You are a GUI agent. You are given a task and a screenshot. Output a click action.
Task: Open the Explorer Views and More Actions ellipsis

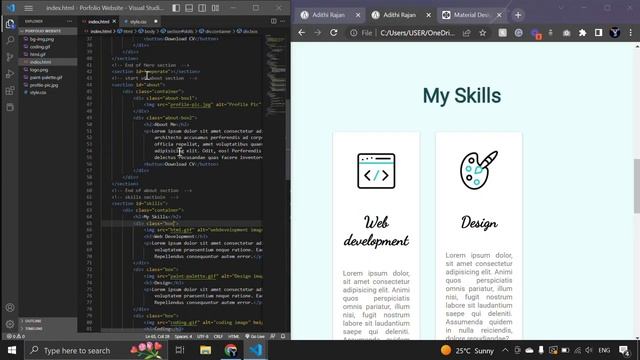point(69,21)
